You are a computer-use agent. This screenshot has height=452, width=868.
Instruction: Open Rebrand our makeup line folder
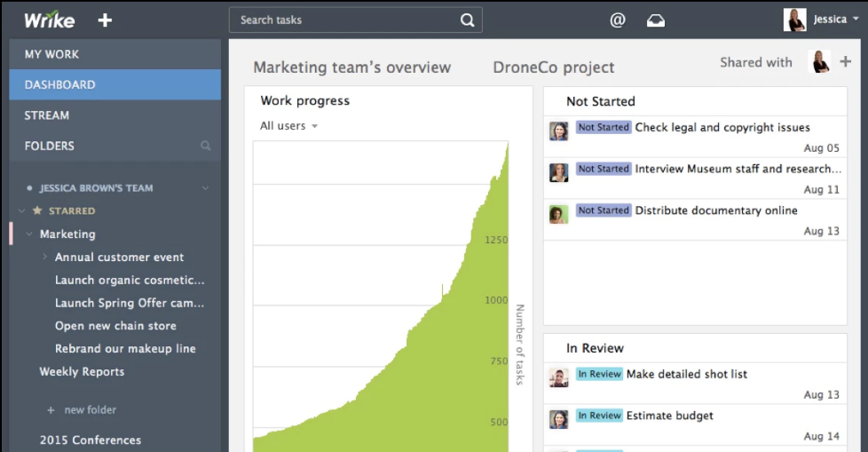coord(125,348)
